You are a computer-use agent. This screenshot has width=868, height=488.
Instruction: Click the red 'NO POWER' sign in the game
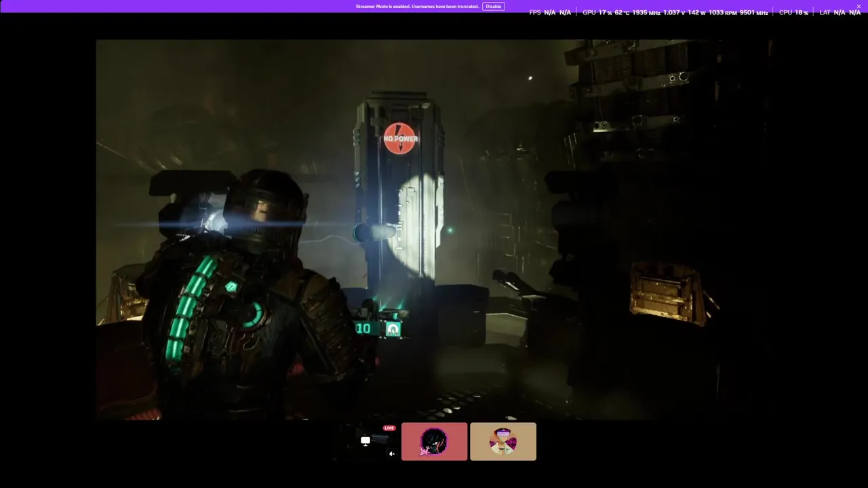(x=400, y=138)
